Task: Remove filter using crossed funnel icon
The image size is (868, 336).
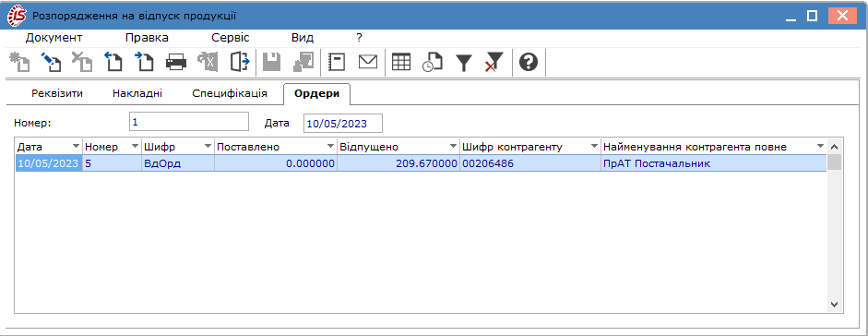Action: point(494,62)
